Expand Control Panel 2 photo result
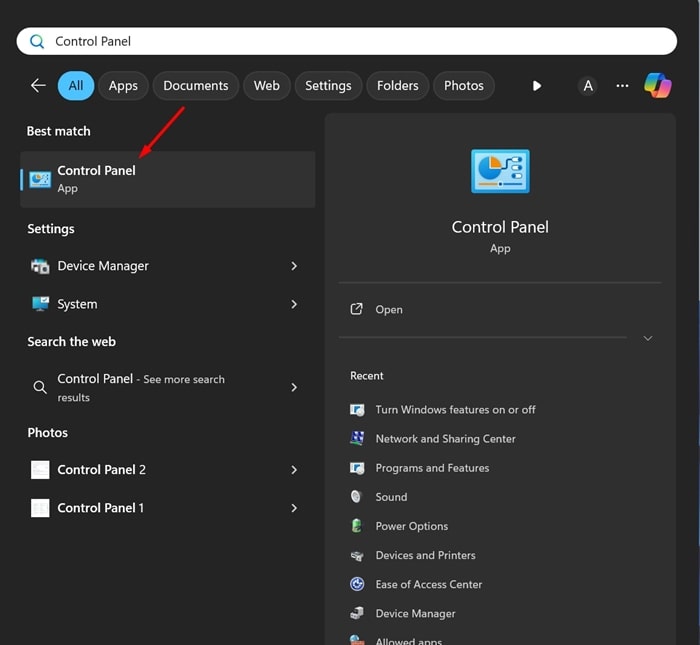This screenshot has width=700, height=645. pos(294,470)
